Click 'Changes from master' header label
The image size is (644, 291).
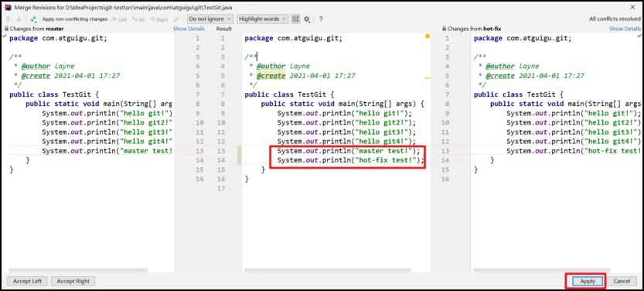(x=36, y=29)
